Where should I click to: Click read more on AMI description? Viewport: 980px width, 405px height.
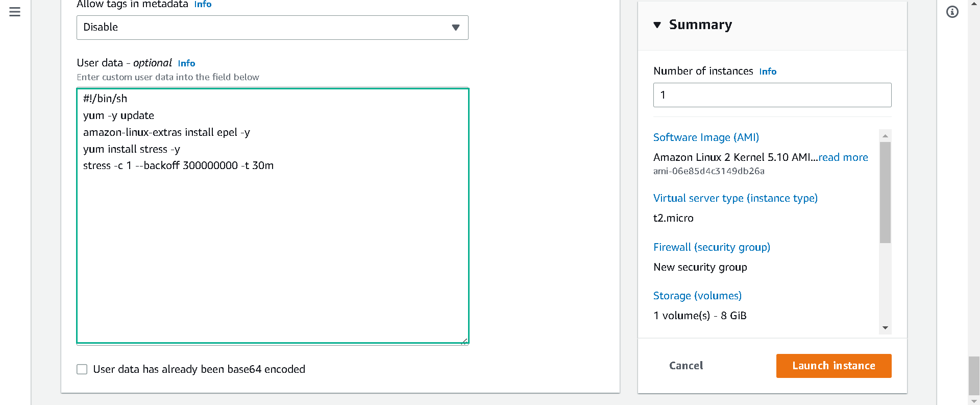843,157
